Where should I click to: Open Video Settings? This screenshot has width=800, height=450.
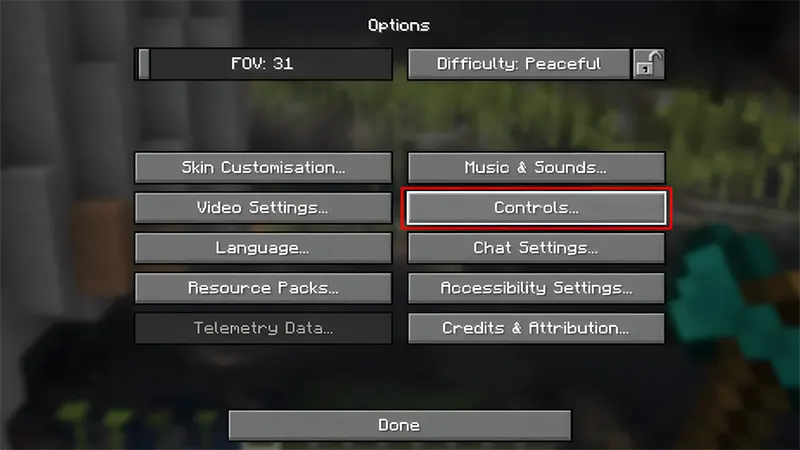click(263, 208)
